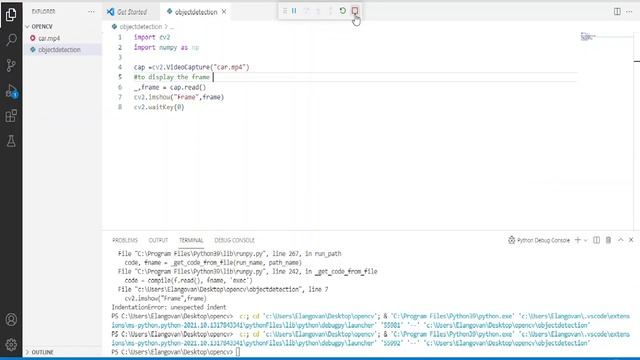Split the terminal panel
Screen dimensions: 640x360
tap(596, 240)
